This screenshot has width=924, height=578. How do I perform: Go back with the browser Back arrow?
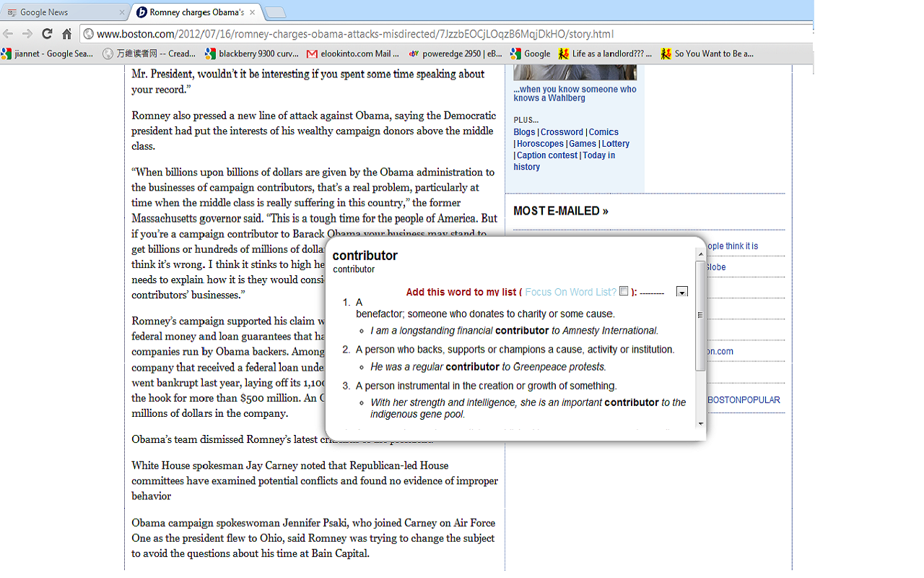pyautogui.click(x=8, y=34)
